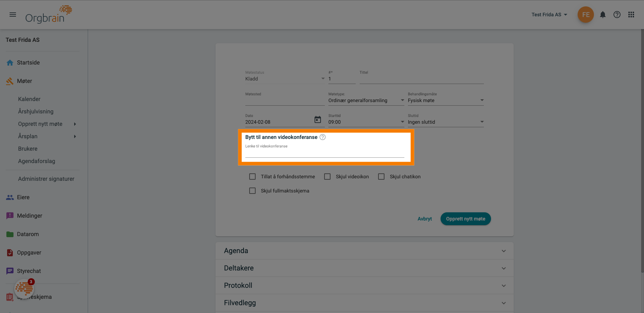Open the Møtetype dropdown
Image resolution: width=644 pixels, height=313 pixels.
point(366,100)
